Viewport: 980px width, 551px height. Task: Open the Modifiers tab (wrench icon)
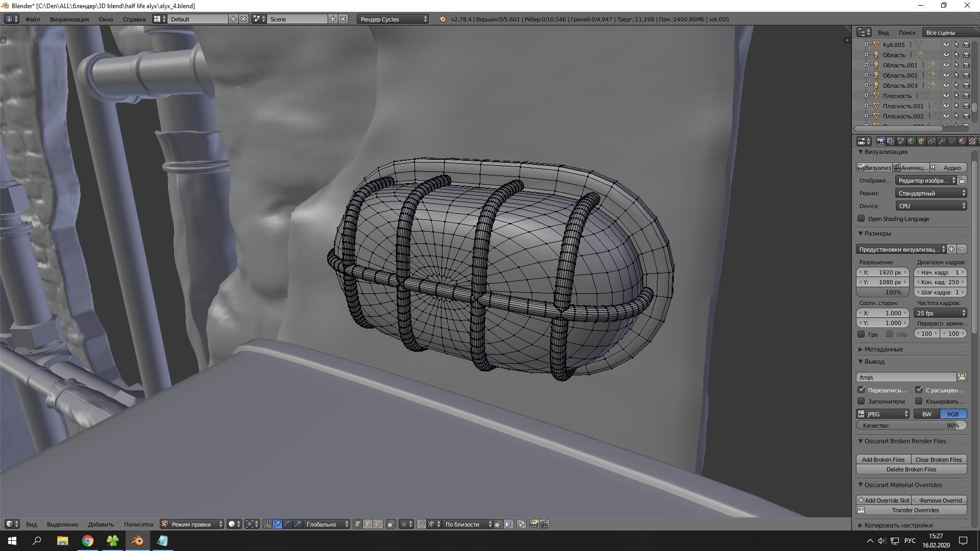pyautogui.click(x=942, y=141)
